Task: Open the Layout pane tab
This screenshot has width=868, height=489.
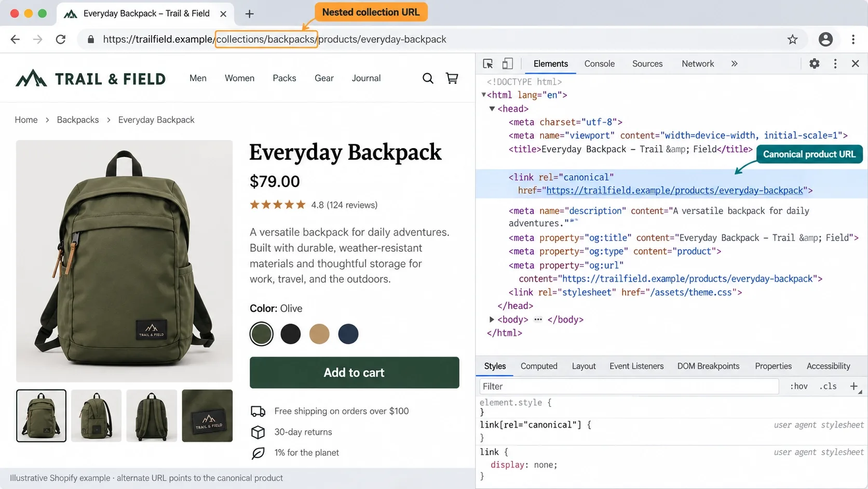Action: pos(584,366)
